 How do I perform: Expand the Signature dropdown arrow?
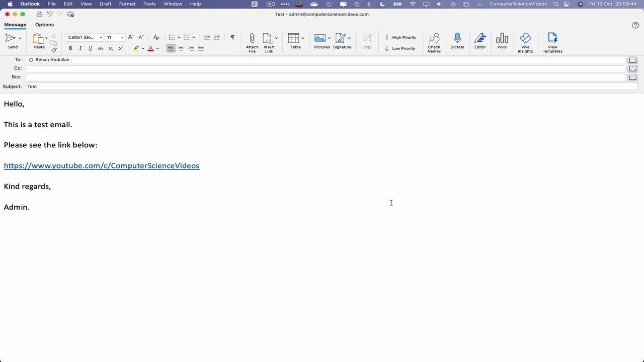click(x=349, y=38)
